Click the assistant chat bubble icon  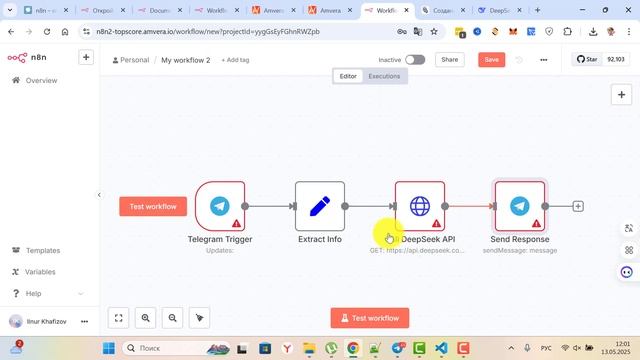tap(627, 272)
